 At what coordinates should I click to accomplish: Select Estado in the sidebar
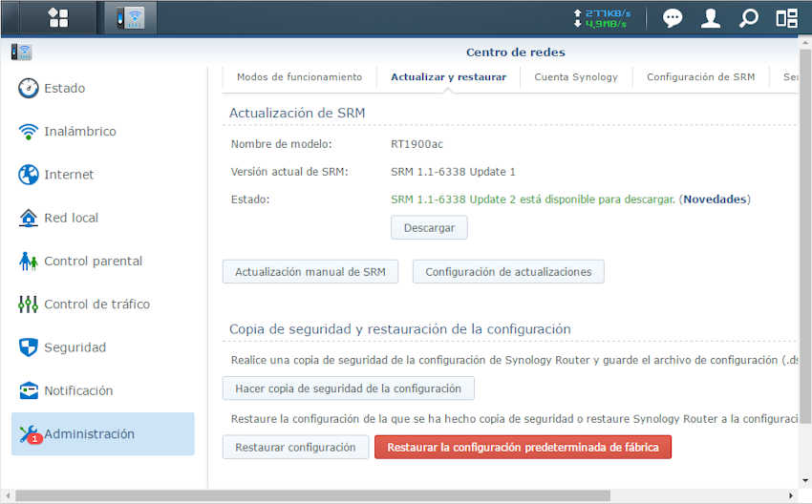click(x=102, y=88)
